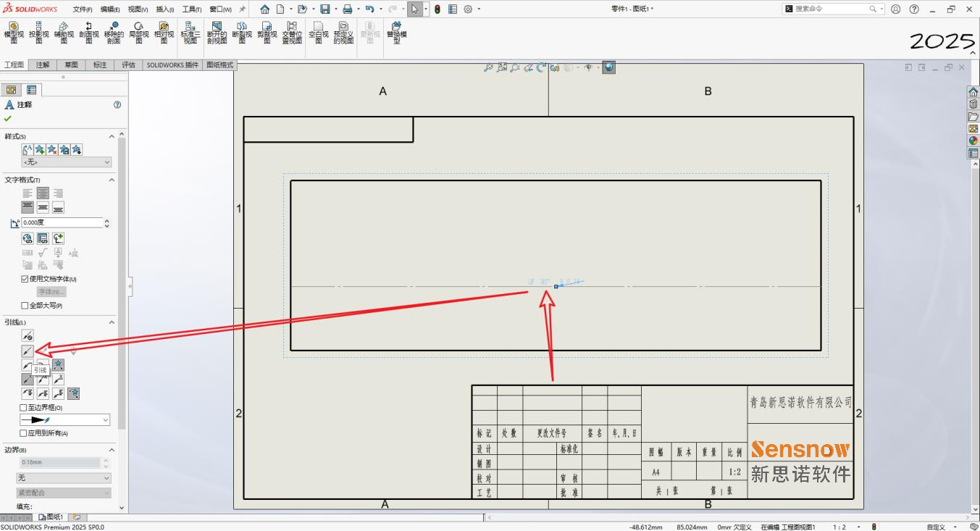Image resolution: width=980 pixels, height=531 pixels.
Task: Uncheck 使用文档字体 checkbox
Action: [25, 279]
